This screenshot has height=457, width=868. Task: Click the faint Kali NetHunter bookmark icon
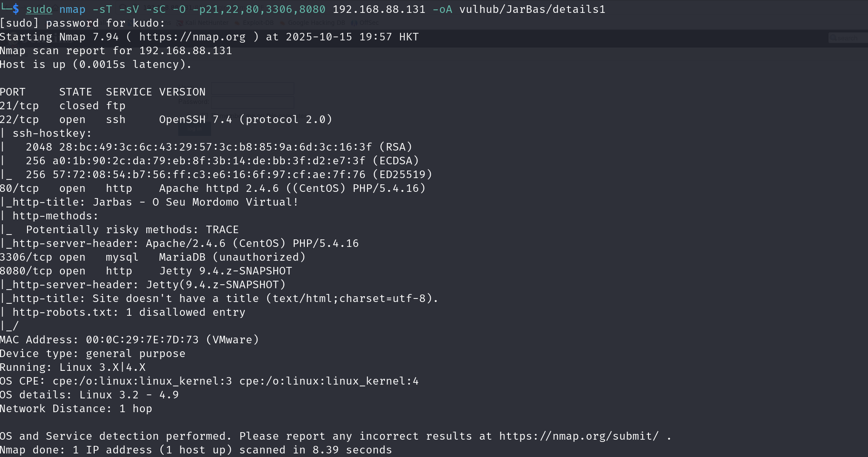180,23
